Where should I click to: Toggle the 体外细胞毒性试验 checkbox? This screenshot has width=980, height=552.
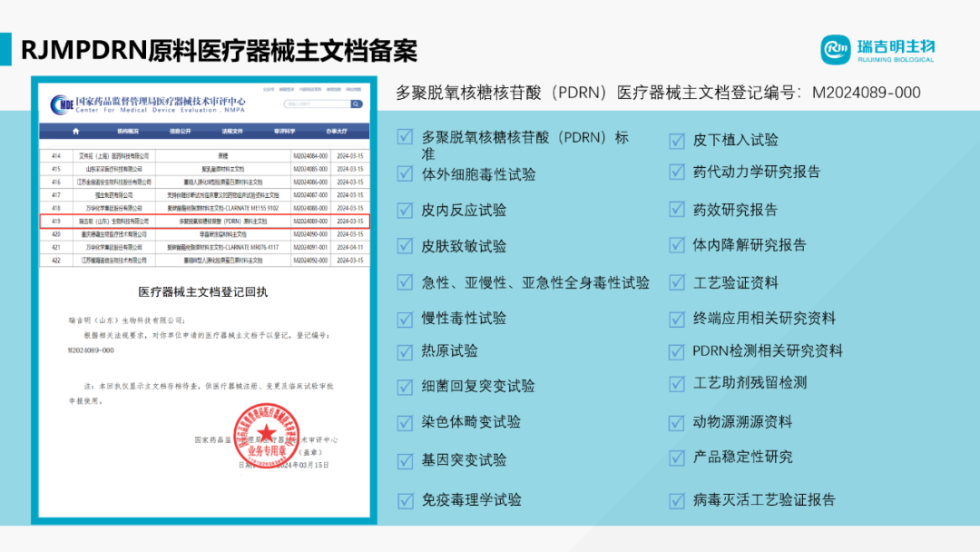point(405,173)
